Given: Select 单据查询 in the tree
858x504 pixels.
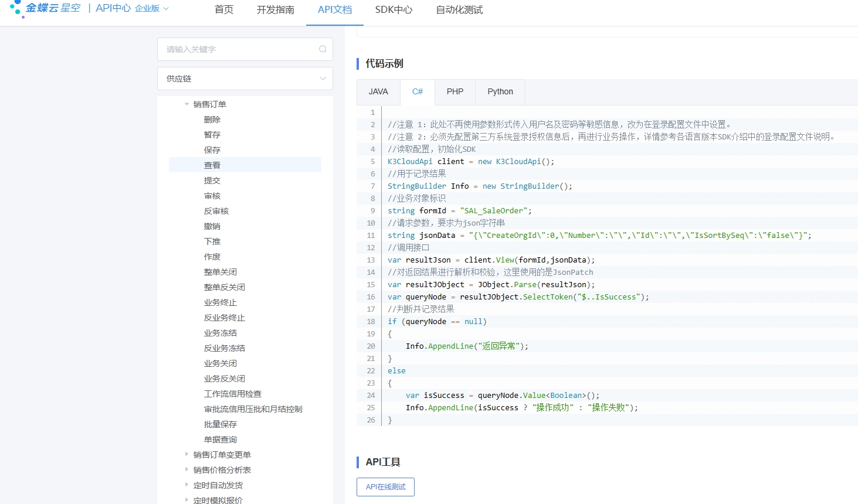Looking at the screenshot, I should (221, 440).
